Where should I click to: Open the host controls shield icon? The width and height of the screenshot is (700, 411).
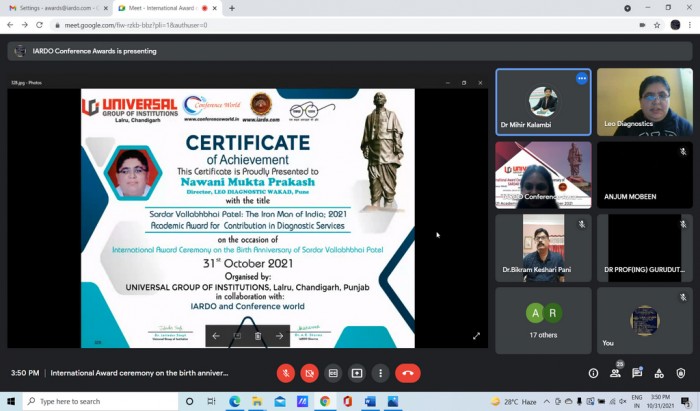pyautogui.click(x=681, y=373)
